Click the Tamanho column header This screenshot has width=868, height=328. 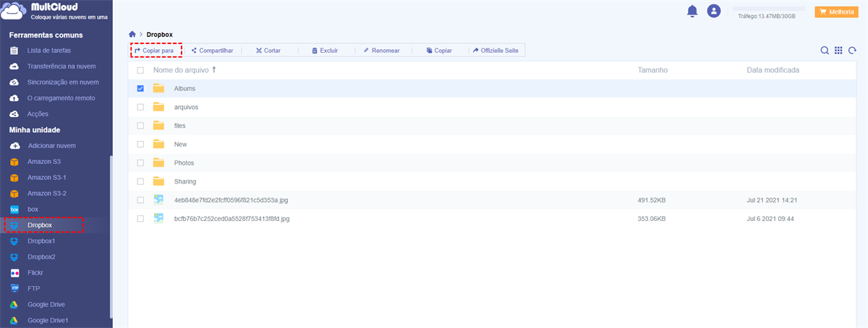(652, 70)
